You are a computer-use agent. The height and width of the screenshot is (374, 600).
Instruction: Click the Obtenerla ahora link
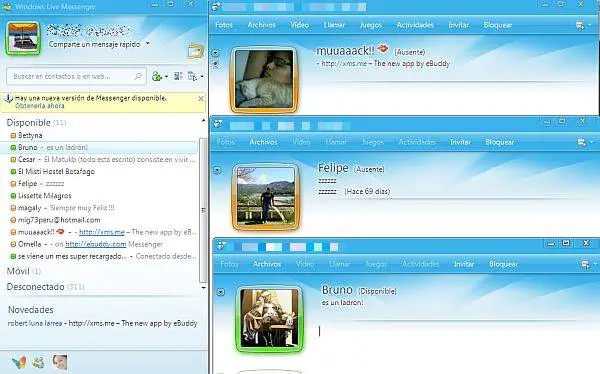40,106
